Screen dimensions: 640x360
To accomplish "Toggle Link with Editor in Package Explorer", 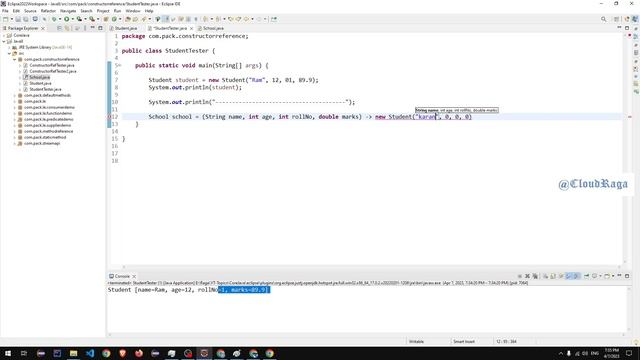I will (67, 28).
